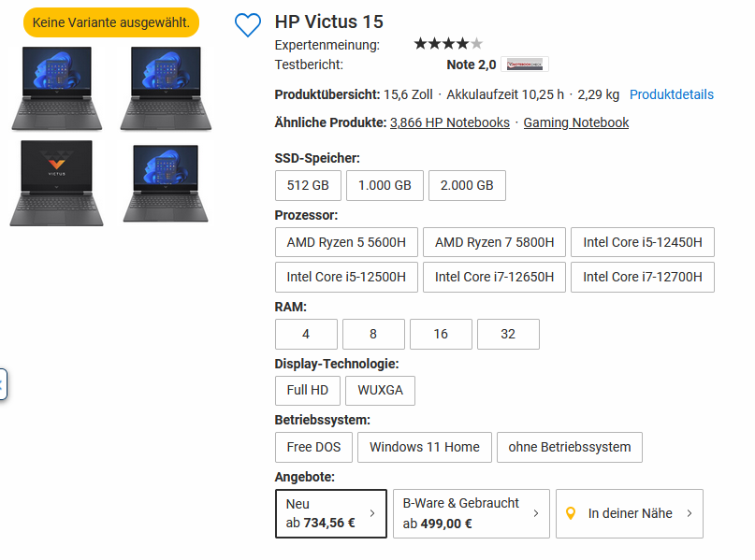Select 16 GB RAM option
This screenshot has width=755, height=560.
click(x=441, y=334)
